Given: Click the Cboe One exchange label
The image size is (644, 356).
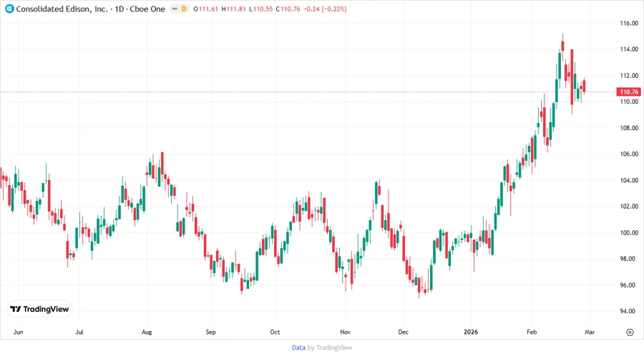Looking at the screenshot, I should (147, 9).
